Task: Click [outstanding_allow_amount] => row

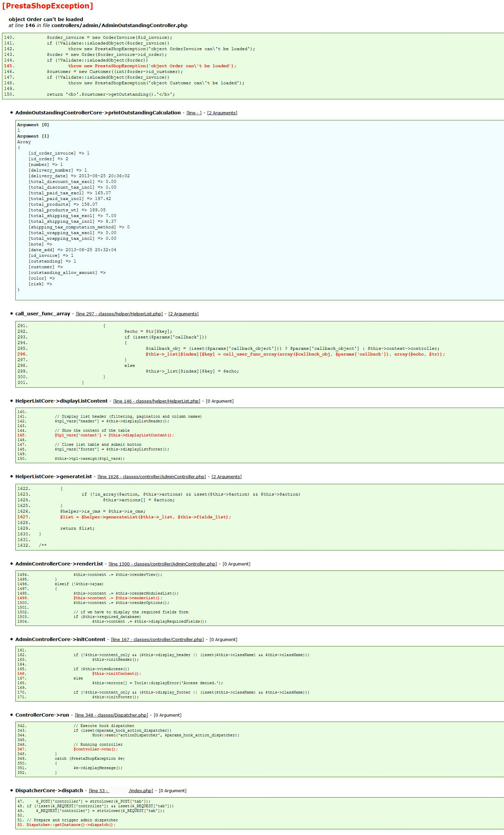Action: [67, 273]
